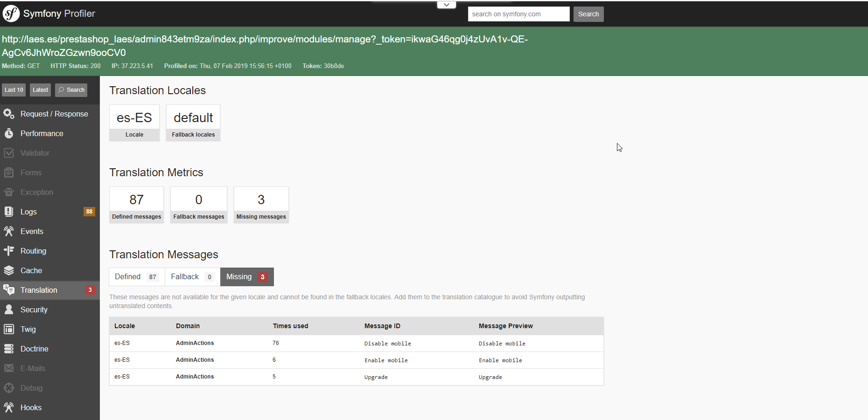Click the Debug target icon

[9, 388]
